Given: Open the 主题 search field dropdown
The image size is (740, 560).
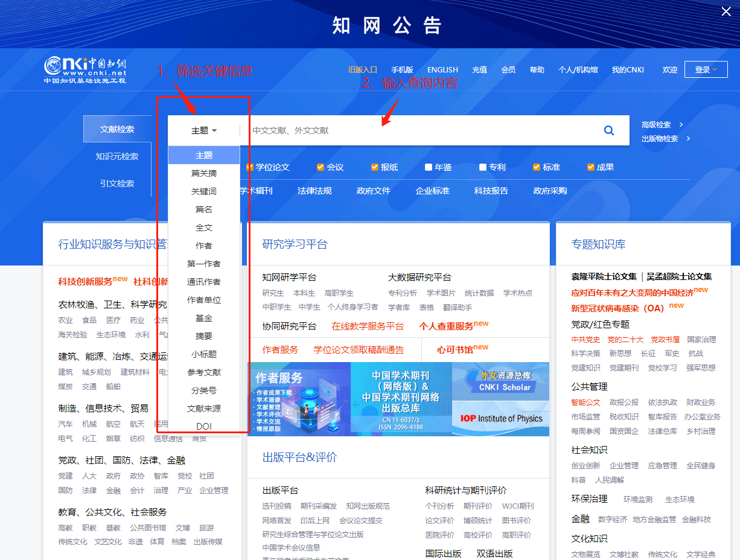Looking at the screenshot, I should coord(204,130).
